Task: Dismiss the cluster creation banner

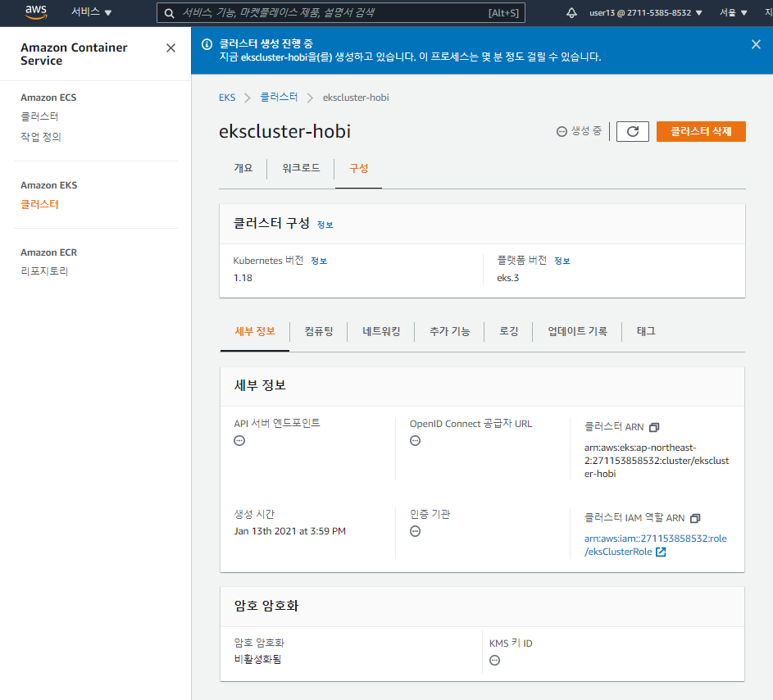Action: point(756,44)
